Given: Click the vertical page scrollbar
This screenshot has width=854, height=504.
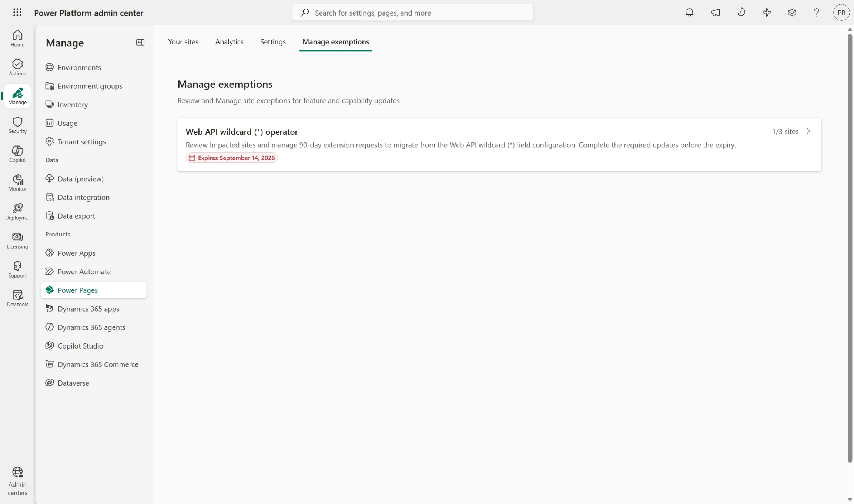Looking at the screenshot, I should (850, 248).
